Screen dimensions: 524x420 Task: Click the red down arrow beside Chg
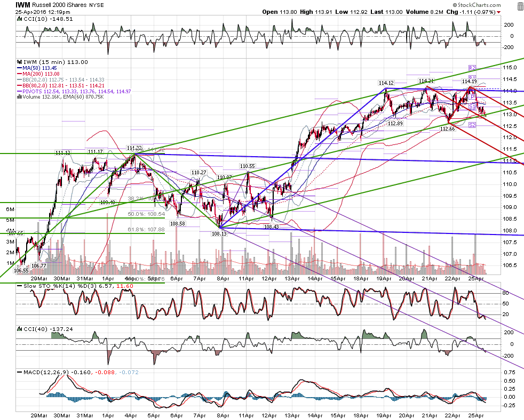[x=498, y=12]
